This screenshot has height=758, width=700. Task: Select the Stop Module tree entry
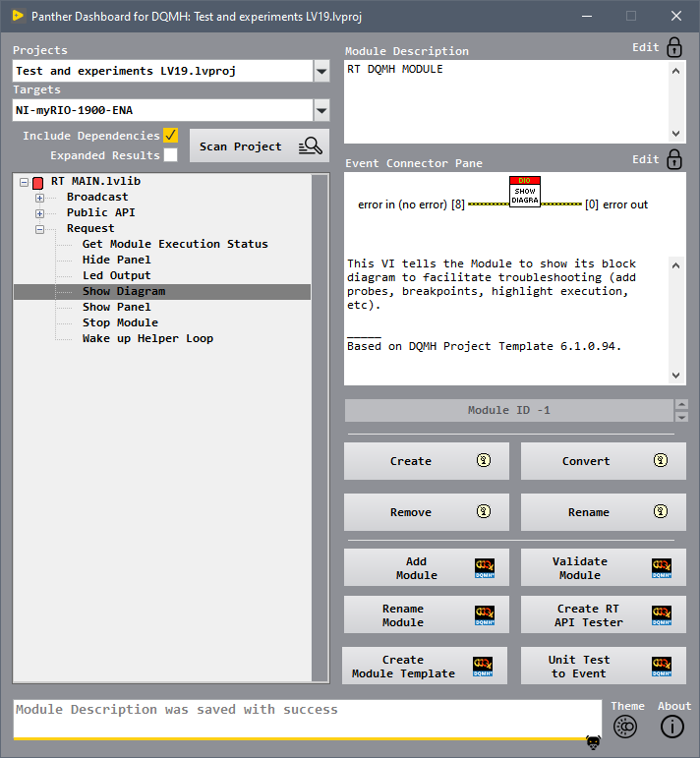120,322
